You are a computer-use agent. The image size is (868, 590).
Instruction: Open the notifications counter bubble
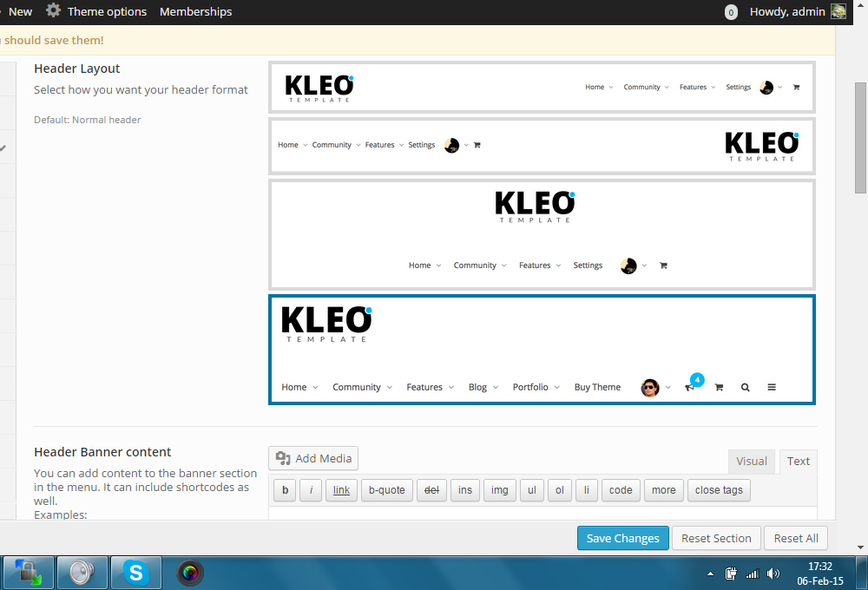[x=731, y=12]
